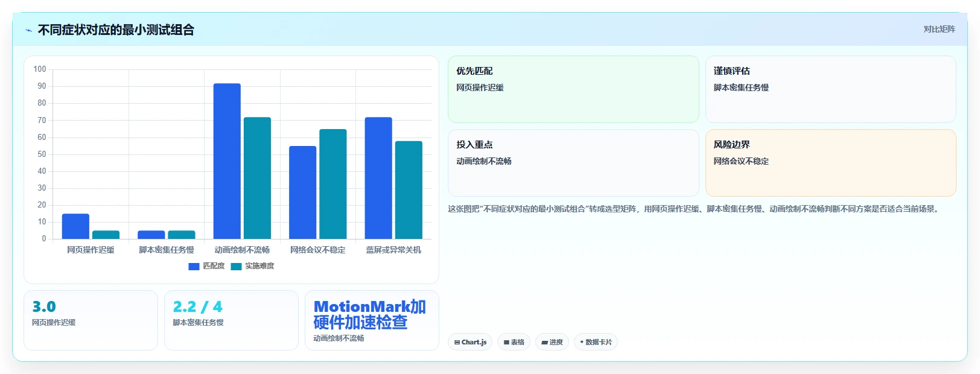
Task: Toggle the teal 实施难度 legend swatch
Action: coord(236,266)
